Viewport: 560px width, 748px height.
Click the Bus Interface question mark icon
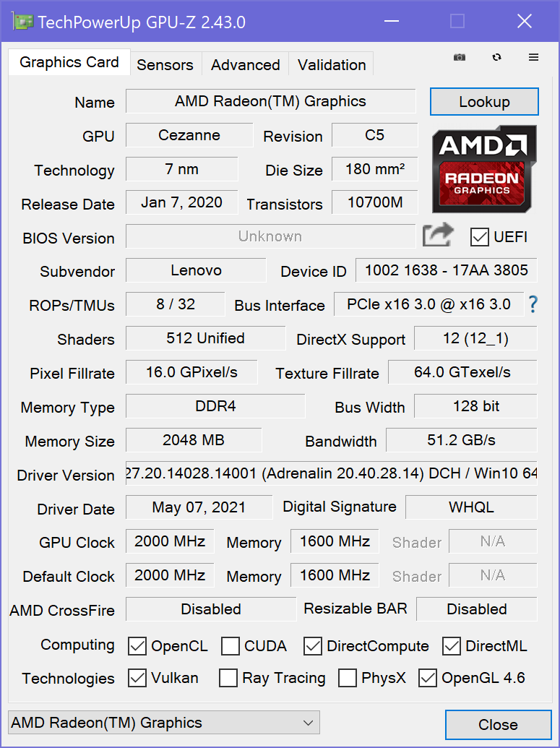coord(533,304)
